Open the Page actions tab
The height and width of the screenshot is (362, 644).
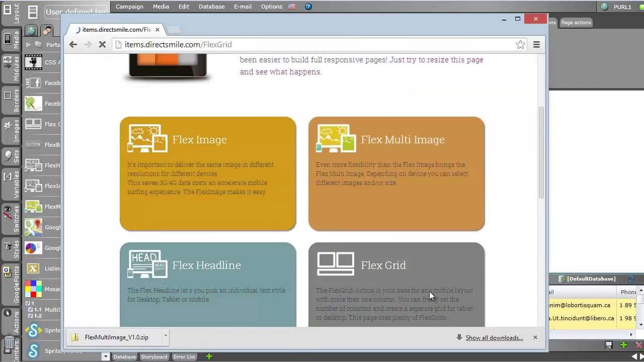(x=576, y=23)
